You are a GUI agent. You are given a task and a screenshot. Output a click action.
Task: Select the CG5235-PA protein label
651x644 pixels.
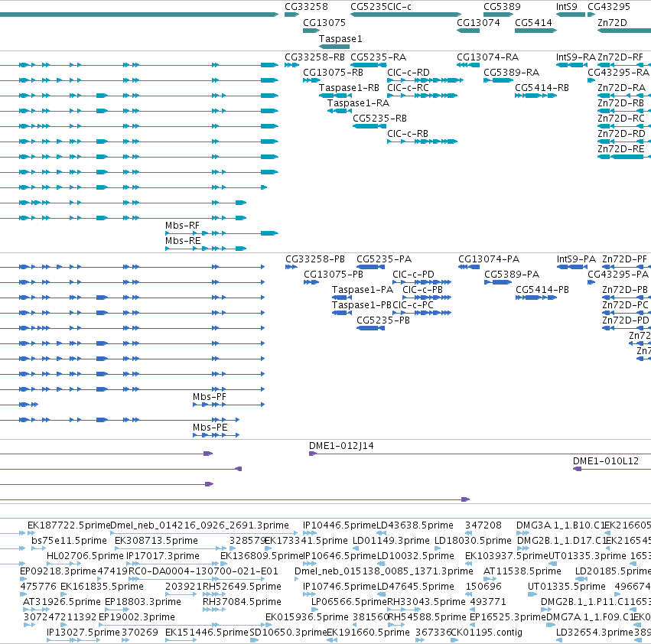384,259
